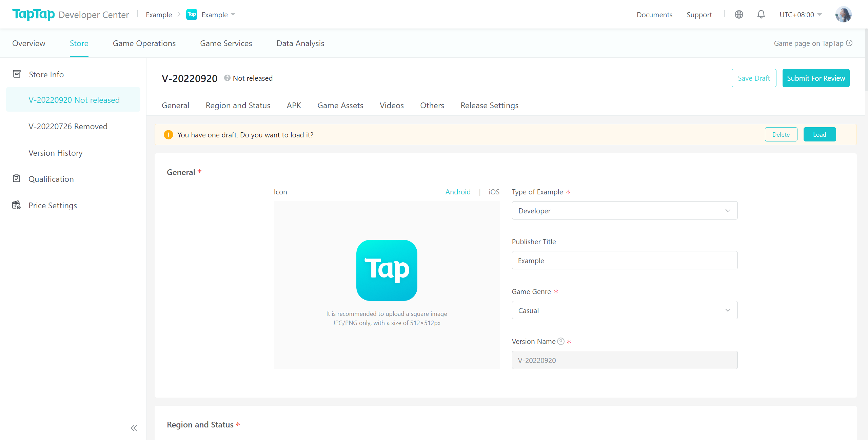Expand the UTC+08:00 timezone dropdown
This screenshot has height=440, width=868.
[x=801, y=15]
